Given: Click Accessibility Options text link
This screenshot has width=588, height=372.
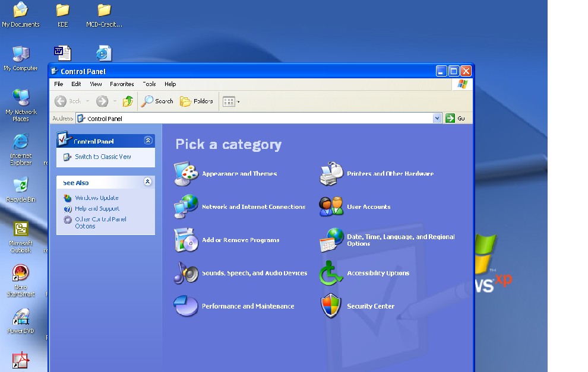Looking at the screenshot, I should point(378,273).
